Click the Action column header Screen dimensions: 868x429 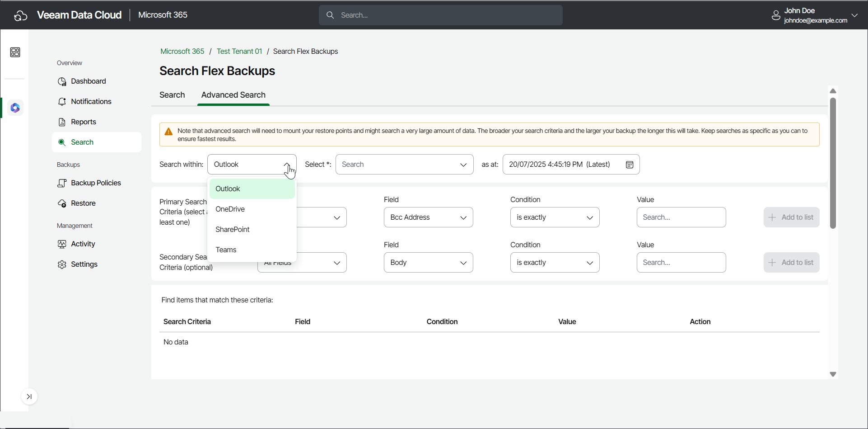coord(700,322)
